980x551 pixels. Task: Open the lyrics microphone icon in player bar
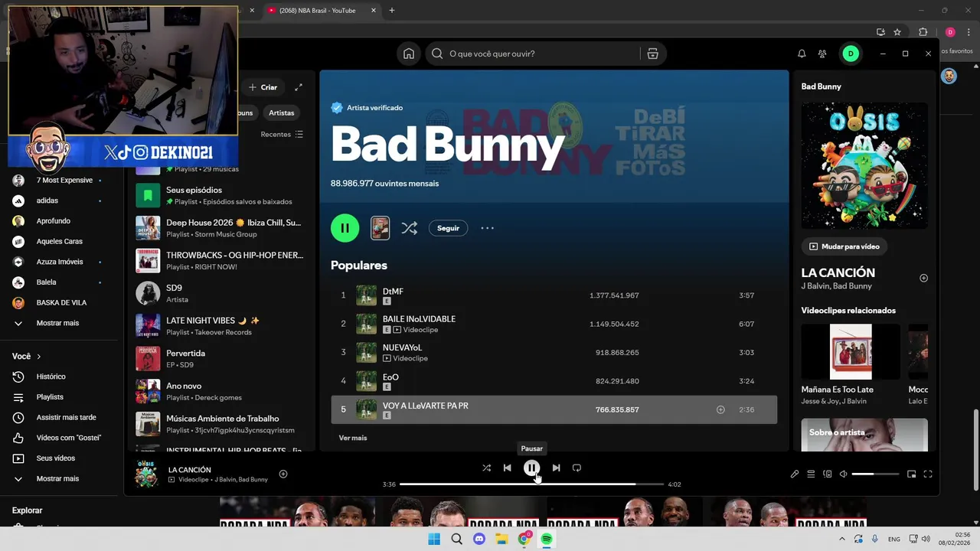click(795, 474)
